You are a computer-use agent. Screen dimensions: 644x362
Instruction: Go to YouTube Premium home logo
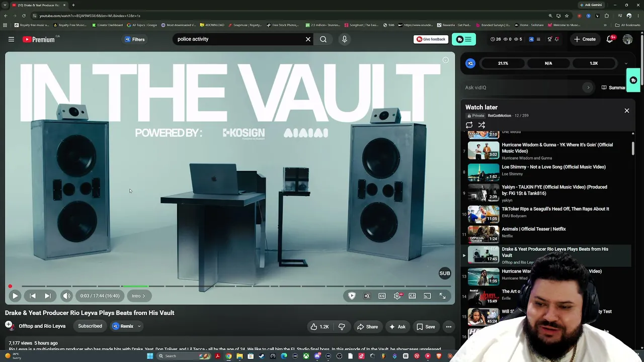[39, 39]
